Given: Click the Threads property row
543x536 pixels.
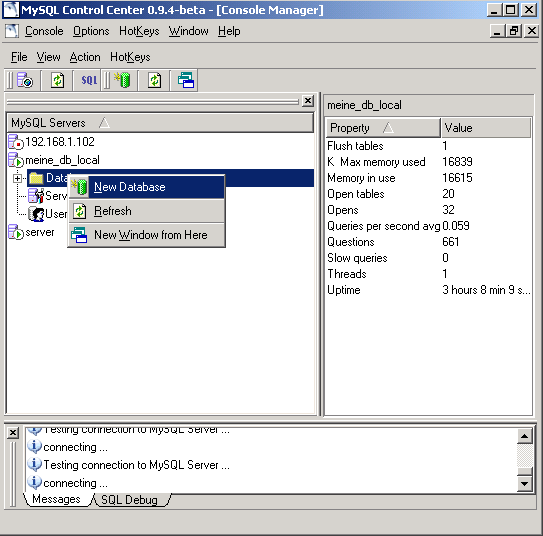Looking at the screenshot, I should coord(429,274).
